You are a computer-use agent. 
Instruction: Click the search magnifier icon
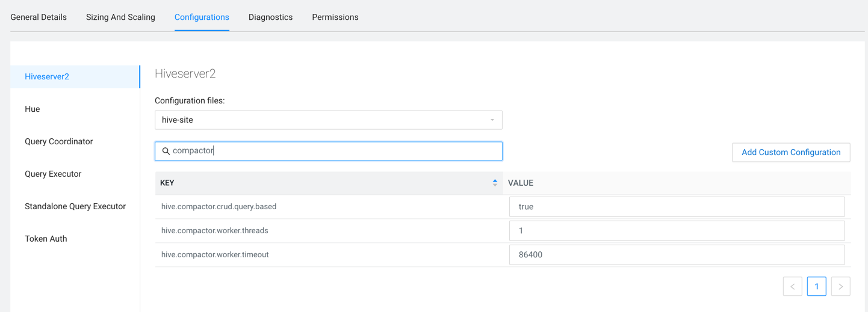[166, 151]
